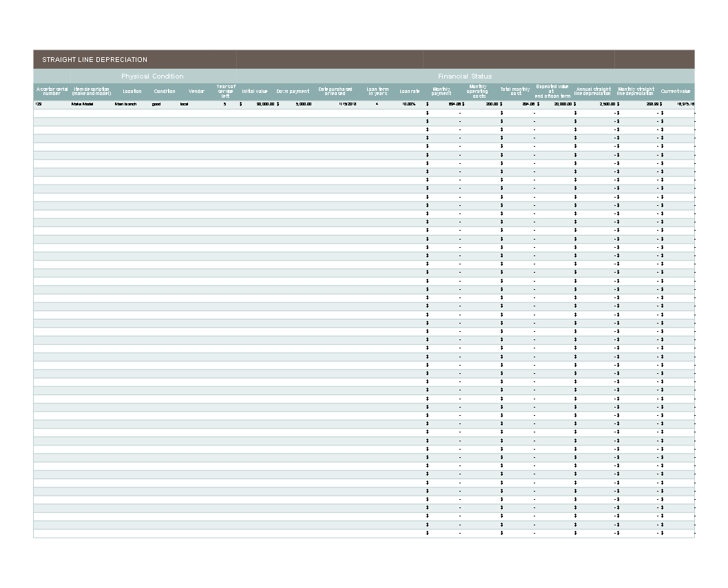728x588 pixels.
Task: Select the Physical Condition section header
Action: click(x=152, y=76)
